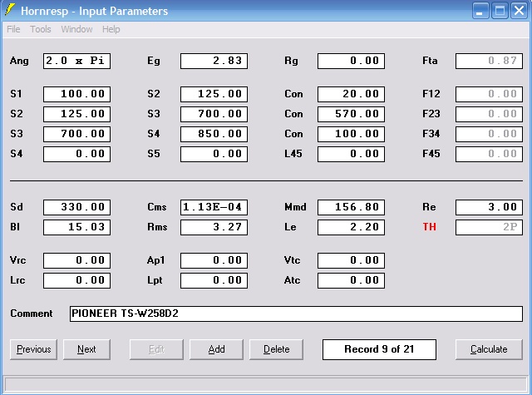Screen dimensions: 532x395
Task: Click the Sd label
Action: [17, 207]
